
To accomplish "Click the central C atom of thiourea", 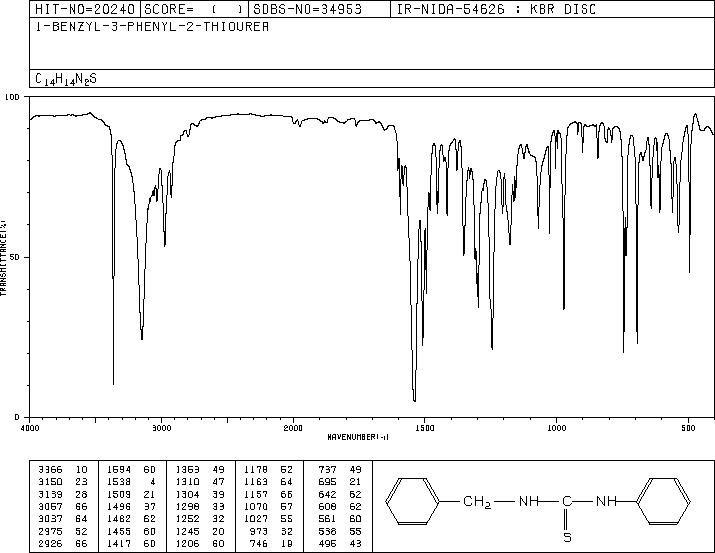I will point(567,501).
